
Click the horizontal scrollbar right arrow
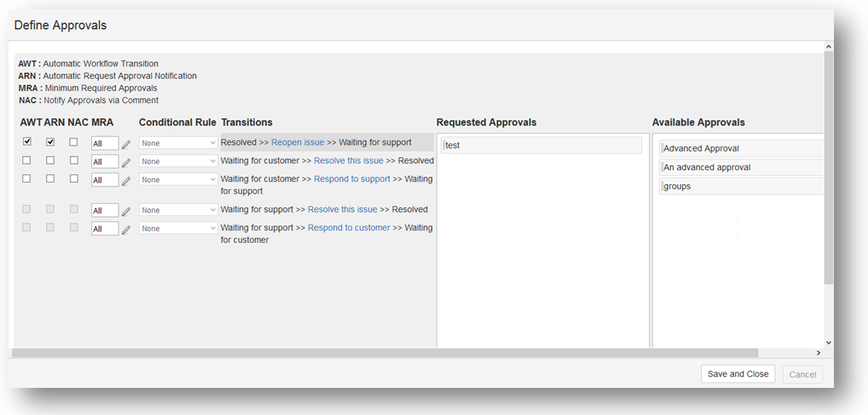pyautogui.click(x=818, y=353)
